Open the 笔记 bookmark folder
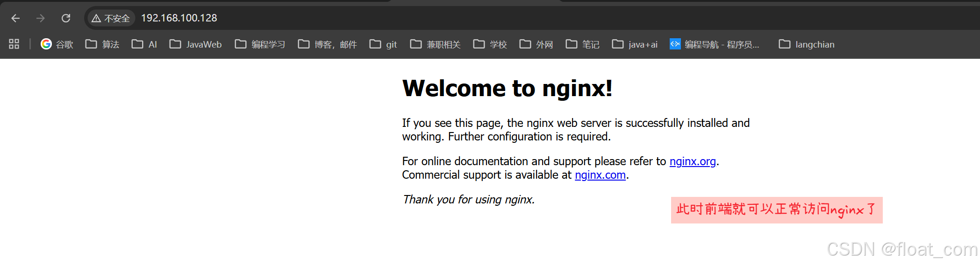 tap(583, 44)
